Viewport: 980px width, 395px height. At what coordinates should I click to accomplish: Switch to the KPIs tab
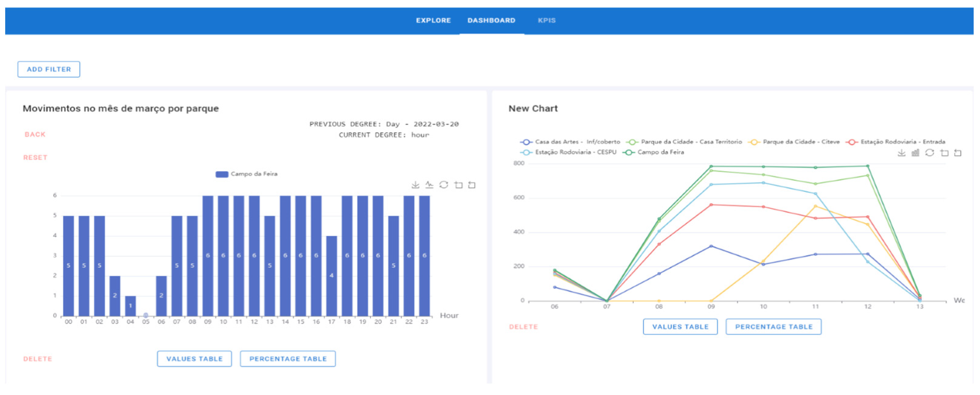click(546, 21)
